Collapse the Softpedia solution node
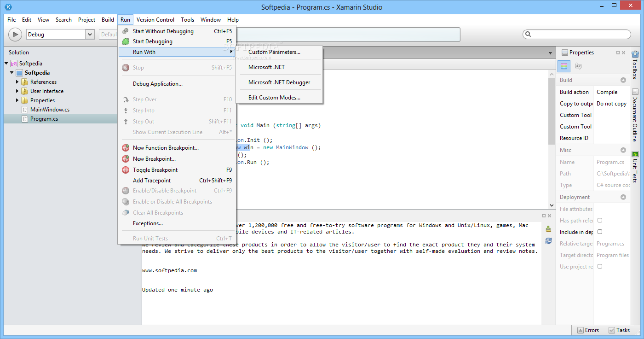The height and width of the screenshot is (339, 644). 6,64
